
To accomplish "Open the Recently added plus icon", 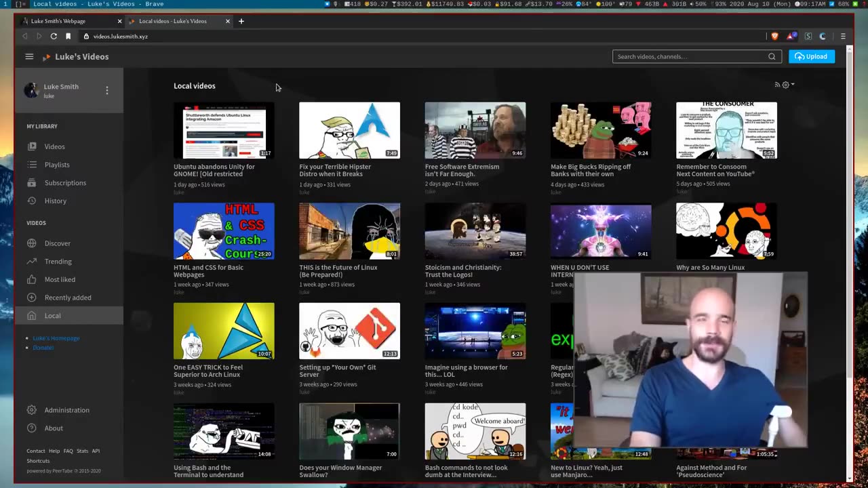I will click(32, 298).
